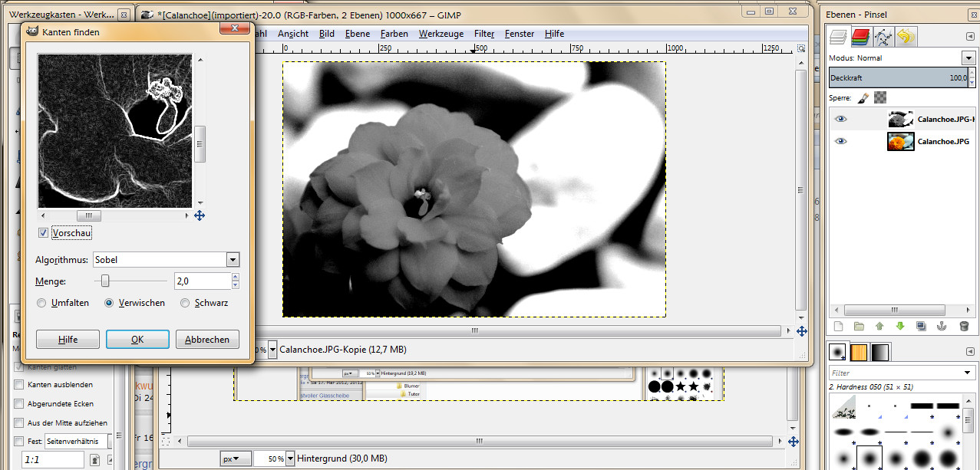
Task: Select the Hardness 050 brush thumbnail
Action: coord(869,458)
